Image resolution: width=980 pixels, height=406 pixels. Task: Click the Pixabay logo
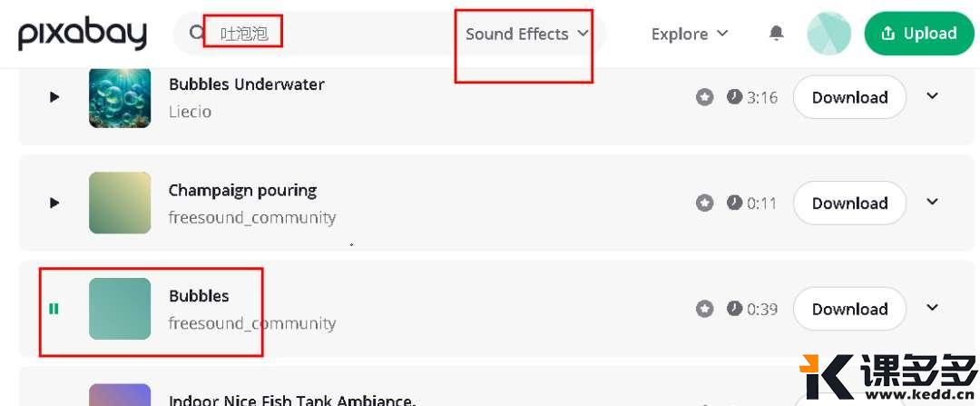pyautogui.click(x=83, y=34)
